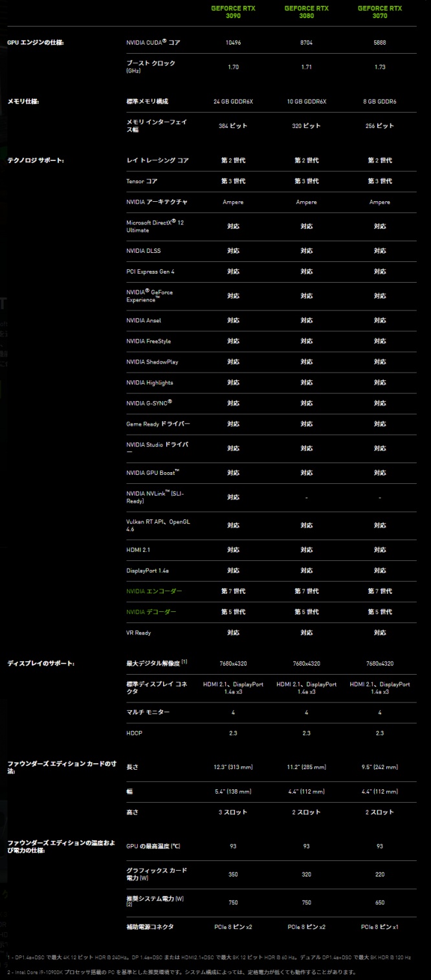Click the マルチ モニター row label
The width and height of the screenshot is (431, 980).
pos(148,712)
